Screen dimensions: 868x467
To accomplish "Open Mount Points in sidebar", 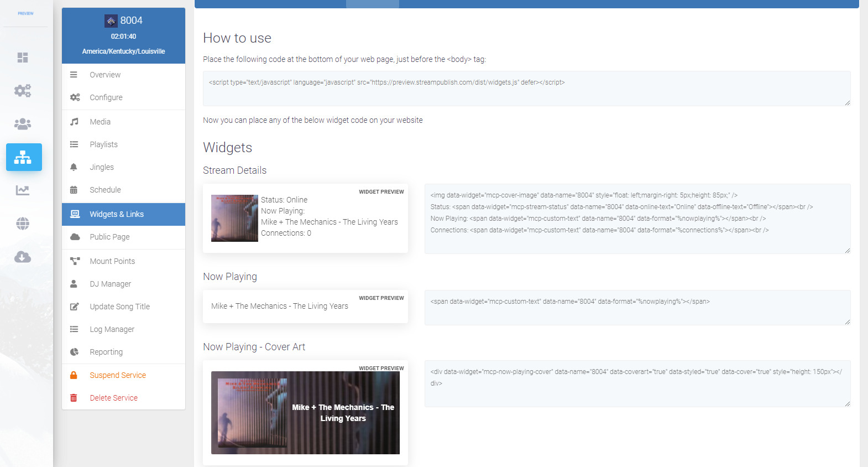I will [x=123, y=261].
